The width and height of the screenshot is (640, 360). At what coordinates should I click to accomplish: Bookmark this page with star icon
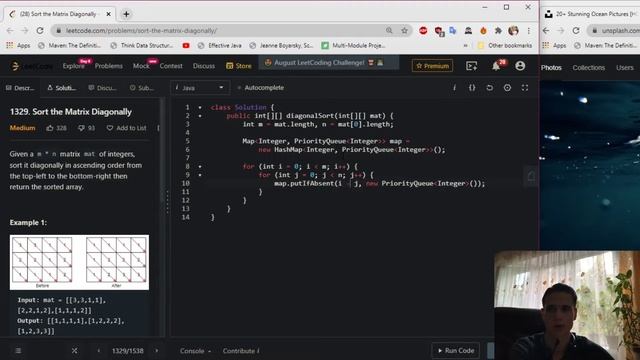404,31
